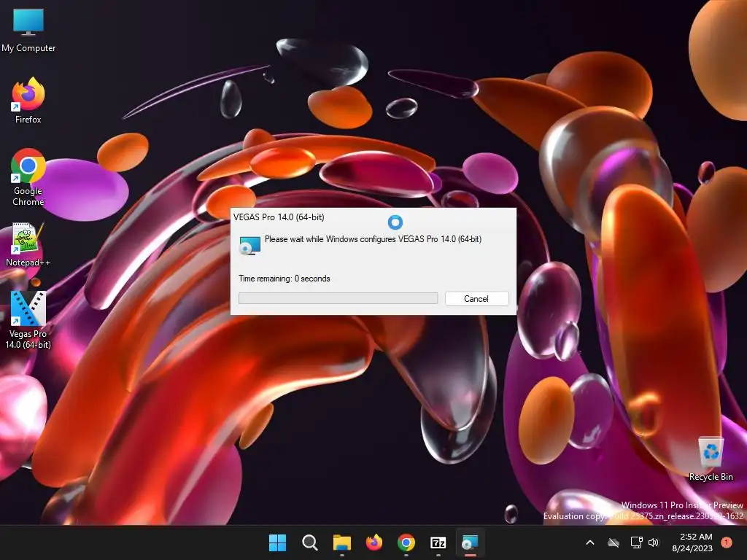747x560 pixels.
Task: Open the notification bell badge
Action: coord(727,542)
